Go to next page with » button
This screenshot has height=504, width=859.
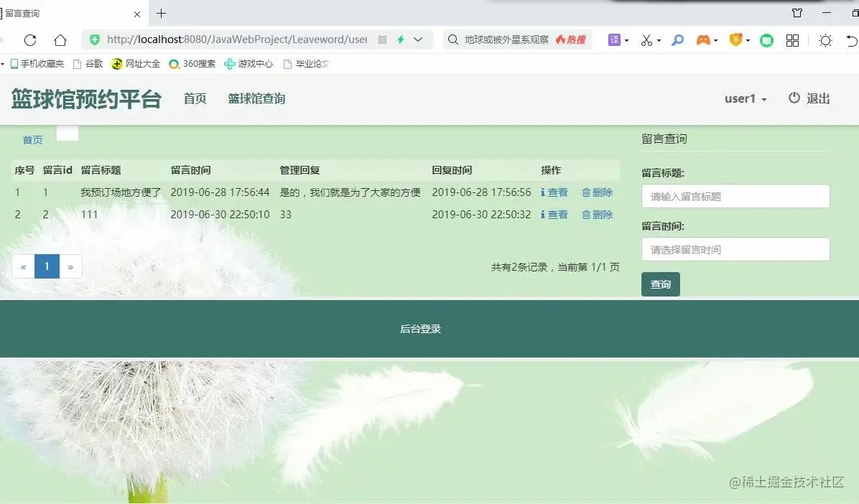click(70, 266)
